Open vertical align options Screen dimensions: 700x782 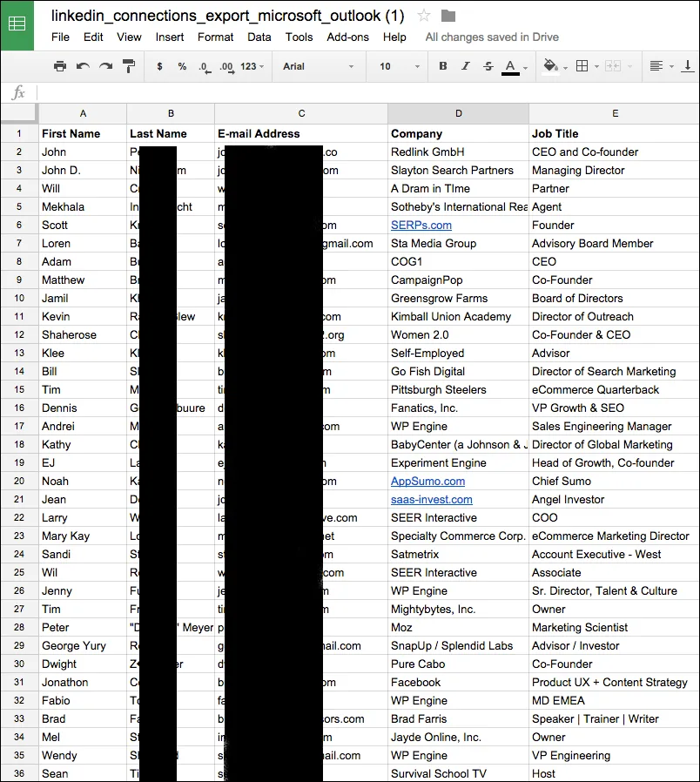click(x=688, y=66)
